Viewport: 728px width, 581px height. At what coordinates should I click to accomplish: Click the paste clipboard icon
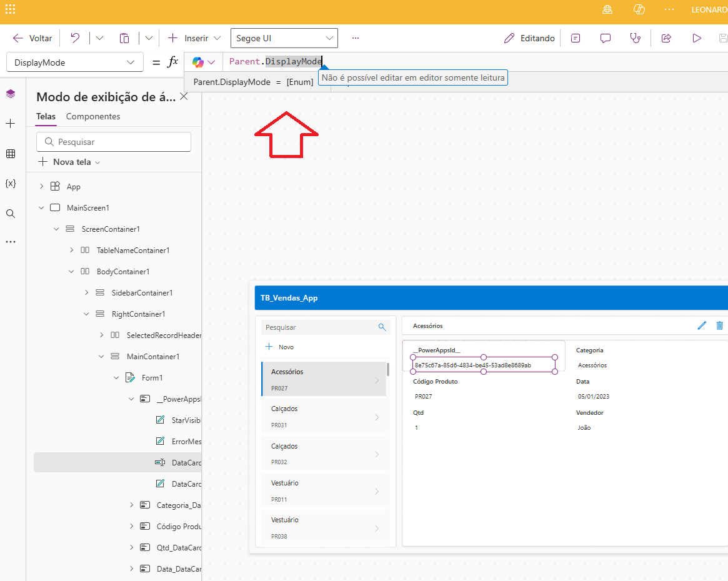coord(124,38)
